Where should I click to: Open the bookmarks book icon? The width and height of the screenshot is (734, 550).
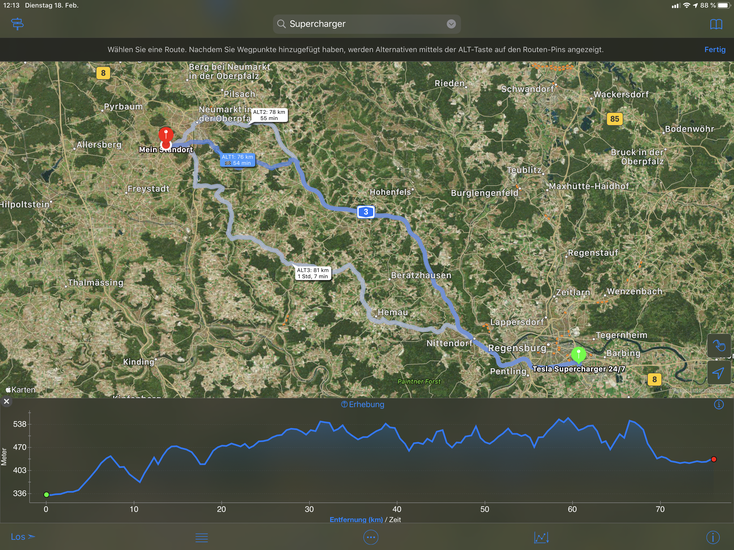coord(716,24)
